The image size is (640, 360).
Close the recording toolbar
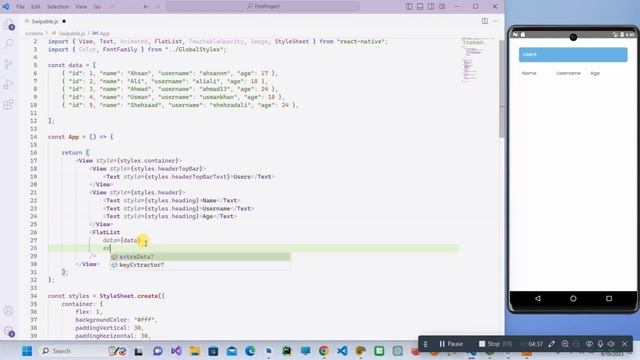coord(624,344)
